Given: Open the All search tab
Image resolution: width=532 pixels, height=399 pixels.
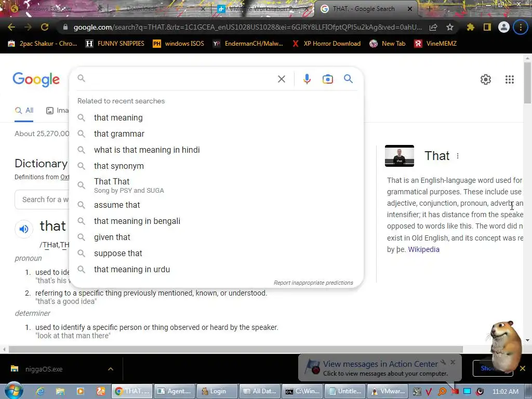Looking at the screenshot, I should click(x=24, y=110).
